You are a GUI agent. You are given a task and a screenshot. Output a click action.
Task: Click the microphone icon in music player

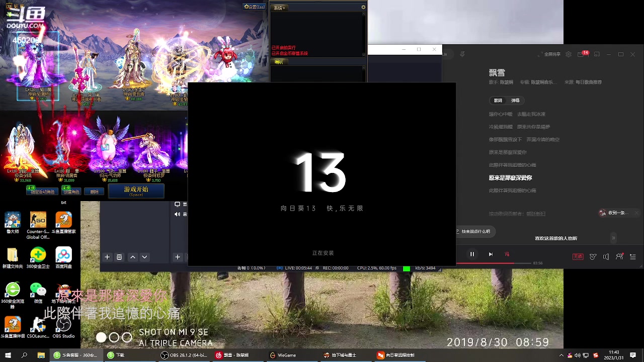coord(462,54)
